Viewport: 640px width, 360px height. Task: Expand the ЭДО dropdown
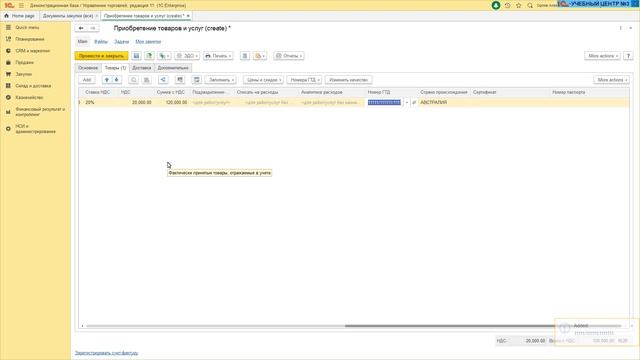click(x=187, y=56)
